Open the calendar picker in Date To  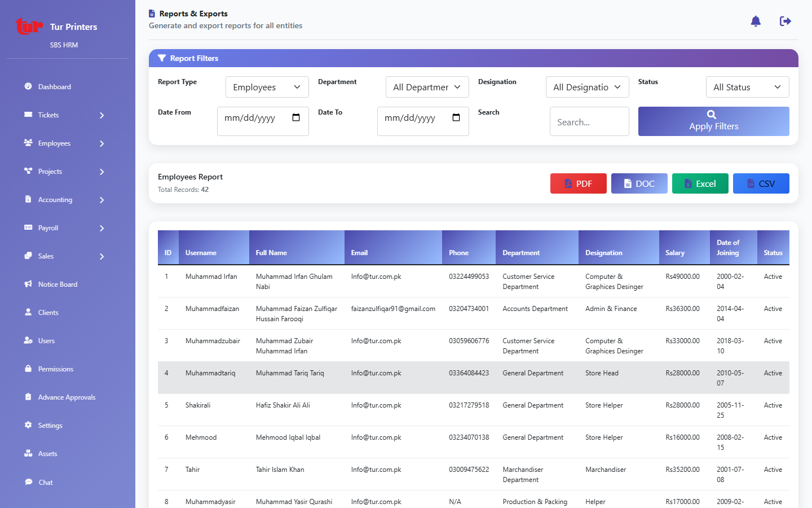[456, 118]
